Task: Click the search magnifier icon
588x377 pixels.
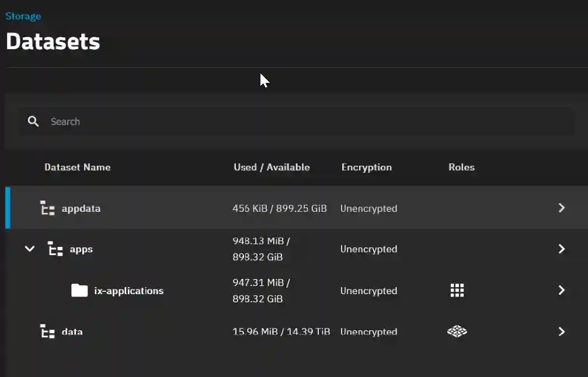Action: [x=33, y=121]
